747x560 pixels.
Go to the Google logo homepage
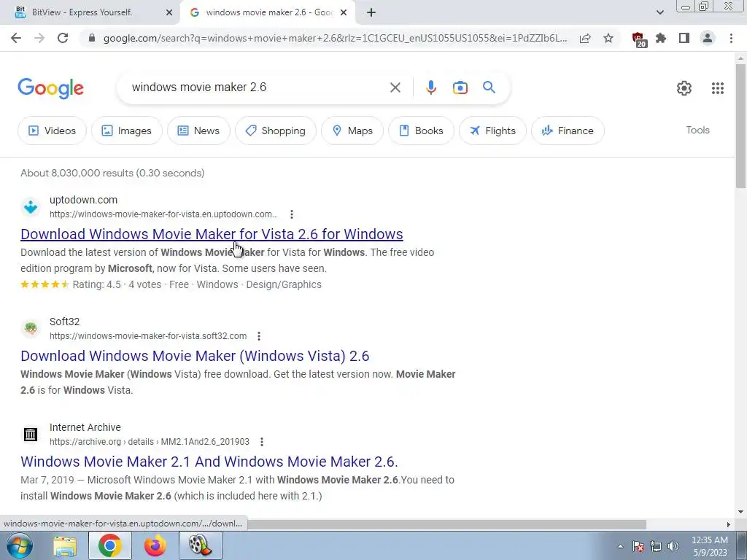(50, 88)
